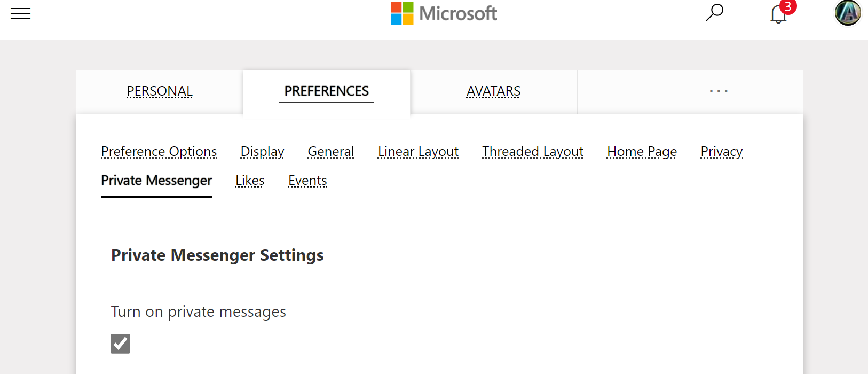Screen dimensions: 868x374
Task: Select the Preferences tab
Action: tap(326, 91)
